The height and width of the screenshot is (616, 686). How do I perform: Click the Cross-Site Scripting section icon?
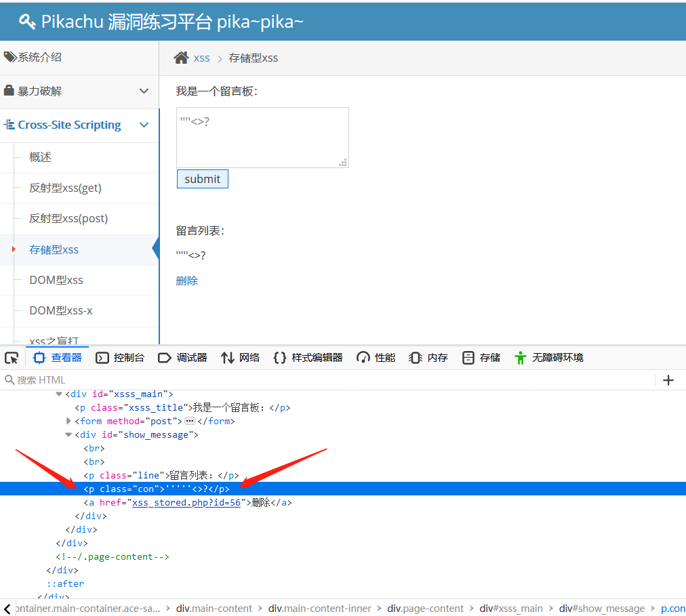point(9,125)
